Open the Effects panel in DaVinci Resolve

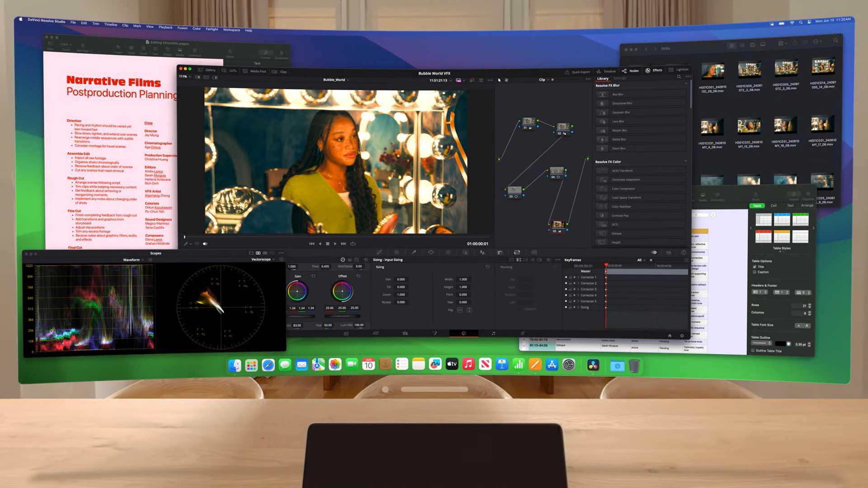(x=657, y=70)
